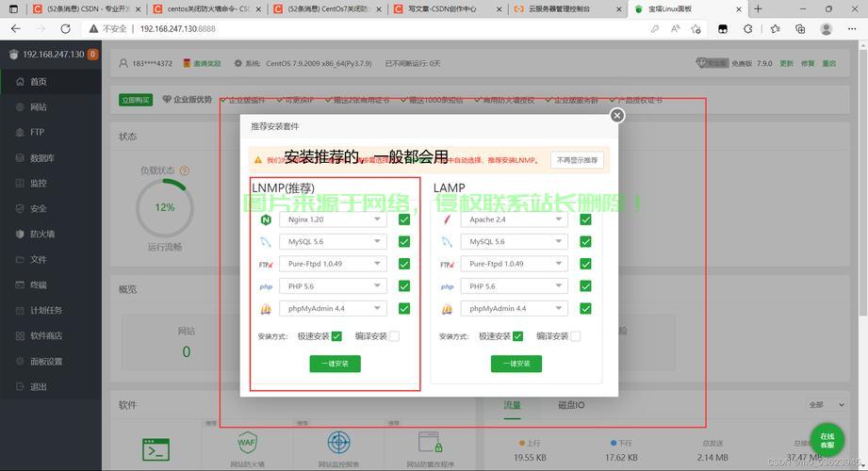
Task: Click the FTP sidebar icon
Action: 20,132
